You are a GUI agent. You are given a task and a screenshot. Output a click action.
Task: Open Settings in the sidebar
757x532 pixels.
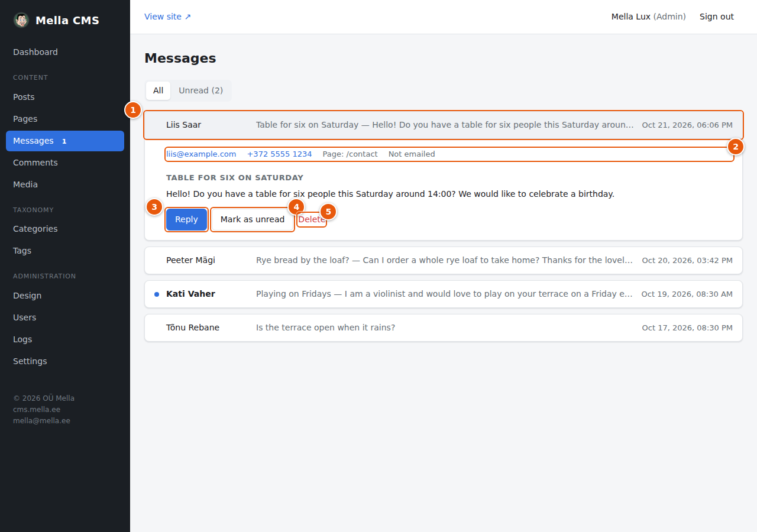click(65, 361)
